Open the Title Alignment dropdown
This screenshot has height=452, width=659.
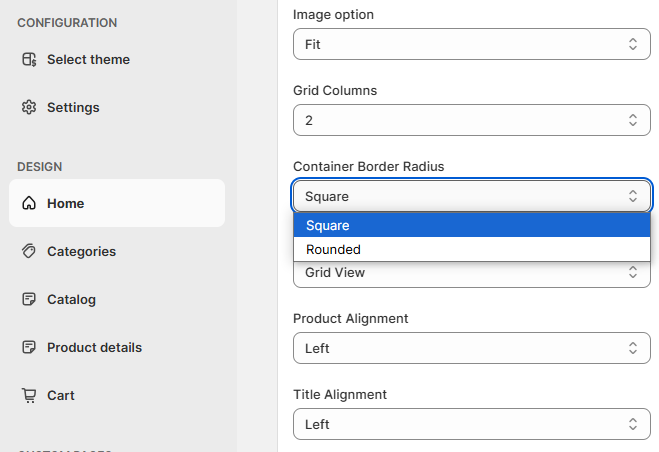coord(472,424)
